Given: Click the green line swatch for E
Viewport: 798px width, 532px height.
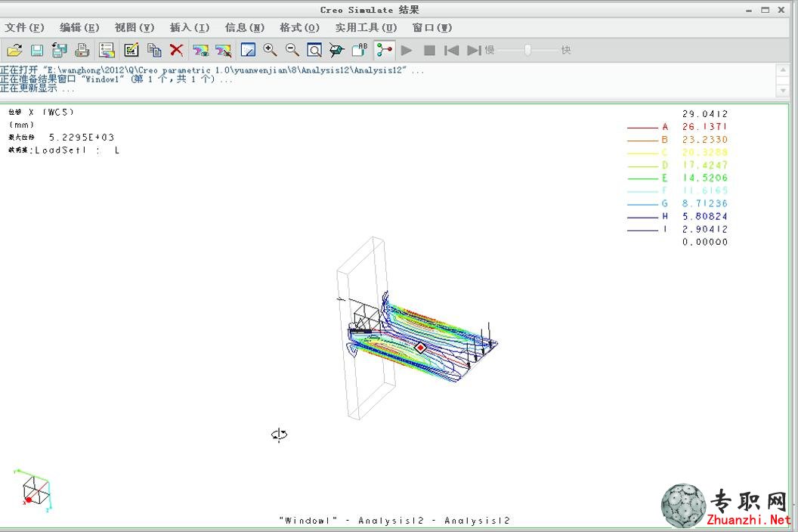Looking at the screenshot, I should (642, 178).
